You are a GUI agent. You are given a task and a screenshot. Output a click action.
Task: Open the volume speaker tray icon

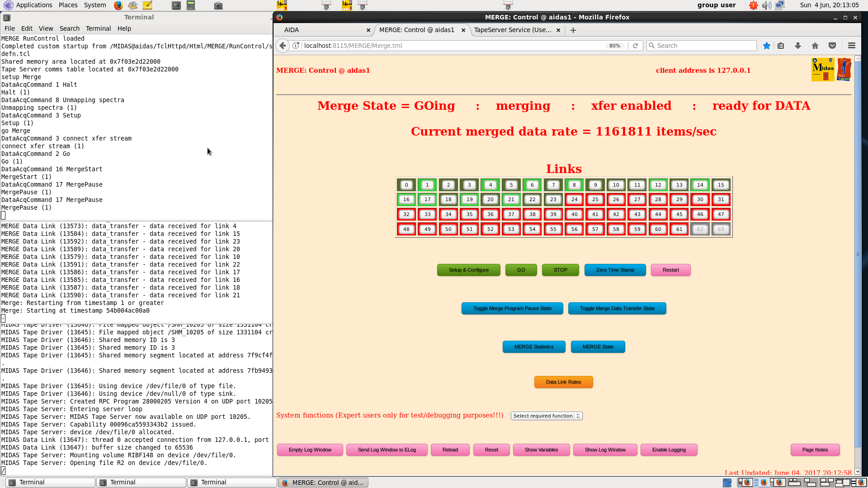pyautogui.click(x=766, y=5)
